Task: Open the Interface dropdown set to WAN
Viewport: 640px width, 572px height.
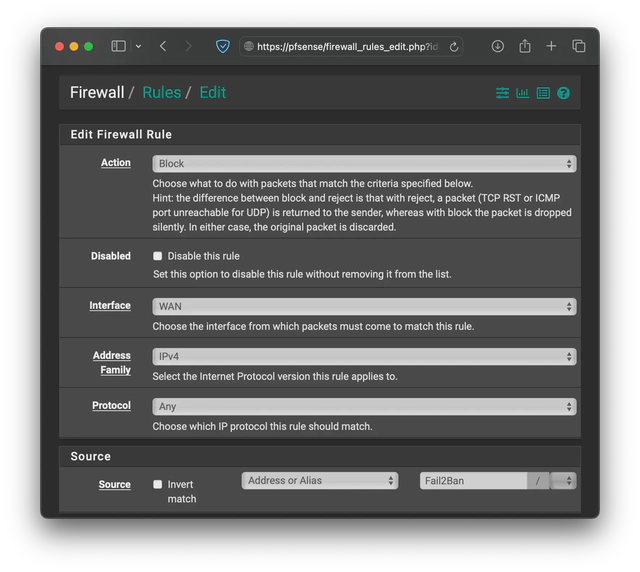Action: click(364, 307)
